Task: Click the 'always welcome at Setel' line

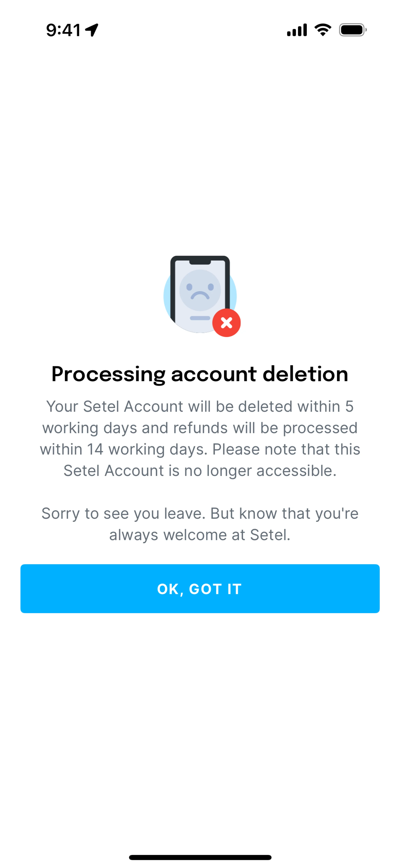Action: click(200, 535)
